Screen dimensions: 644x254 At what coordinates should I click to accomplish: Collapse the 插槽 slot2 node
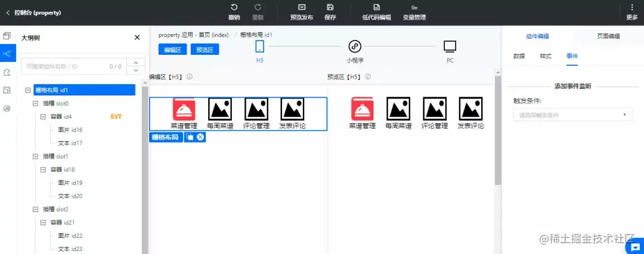coord(35,210)
